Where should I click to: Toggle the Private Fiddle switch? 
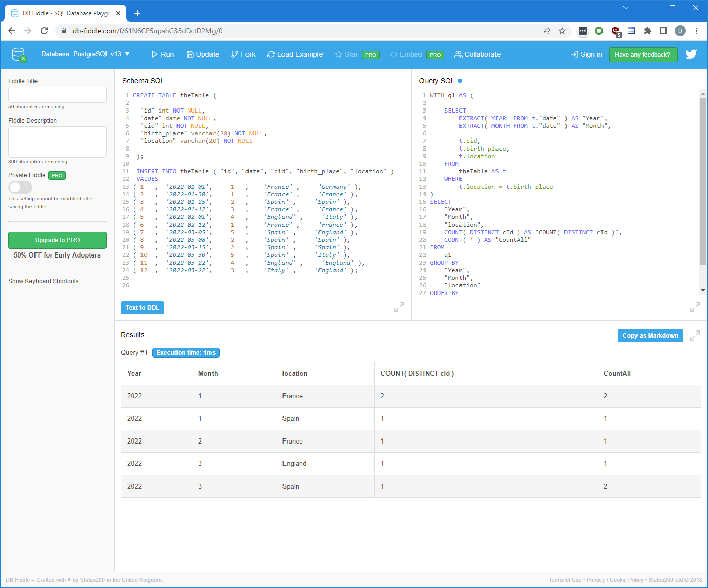(20, 187)
